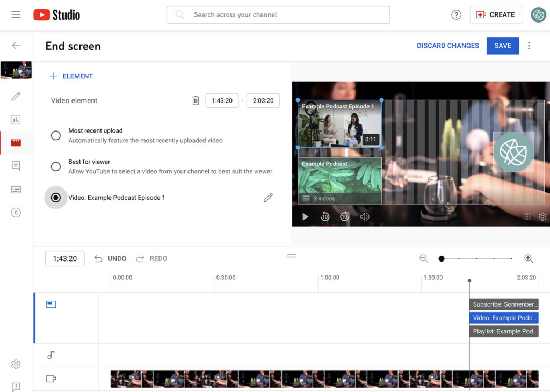Image resolution: width=550 pixels, height=392 pixels.
Task: Skip forward 10 seconds in the preview player
Action: (344, 216)
